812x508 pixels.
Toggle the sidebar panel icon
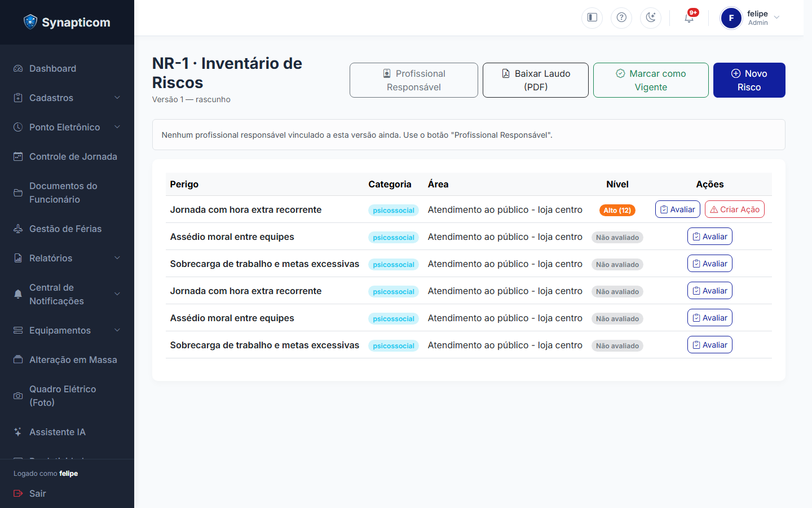pos(592,17)
